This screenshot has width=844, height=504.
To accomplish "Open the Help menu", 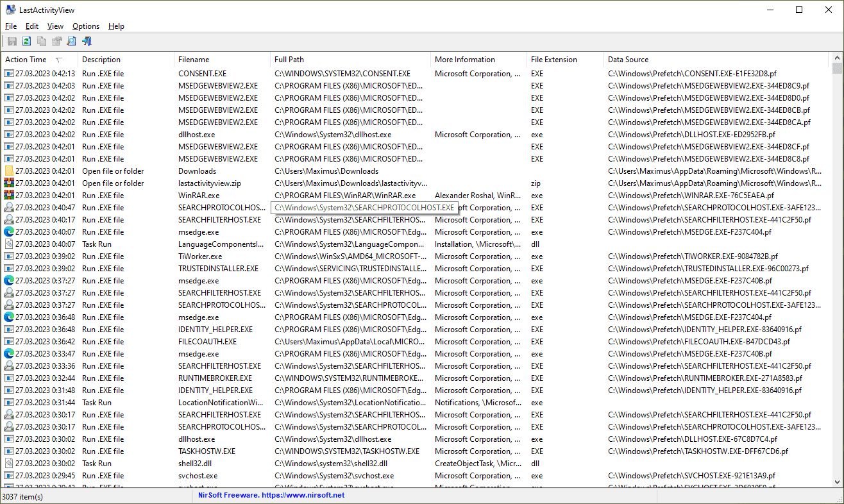I will point(116,26).
